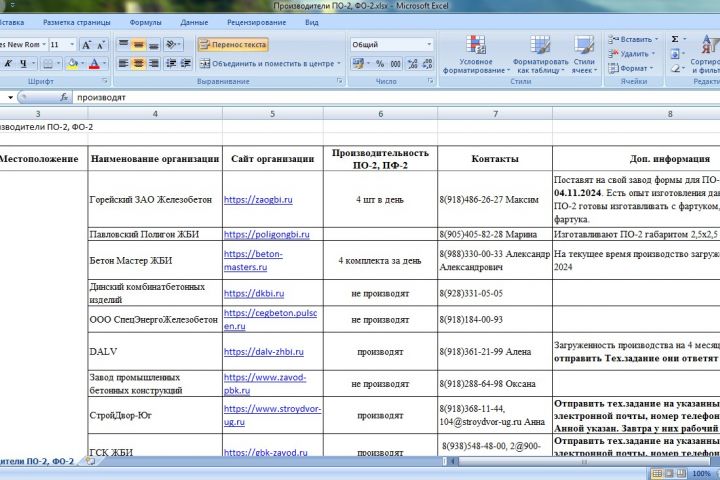Screen dimensions: 720x480
Task: Open the underline style dropdown arrow
Action: (x=33, y=63)
